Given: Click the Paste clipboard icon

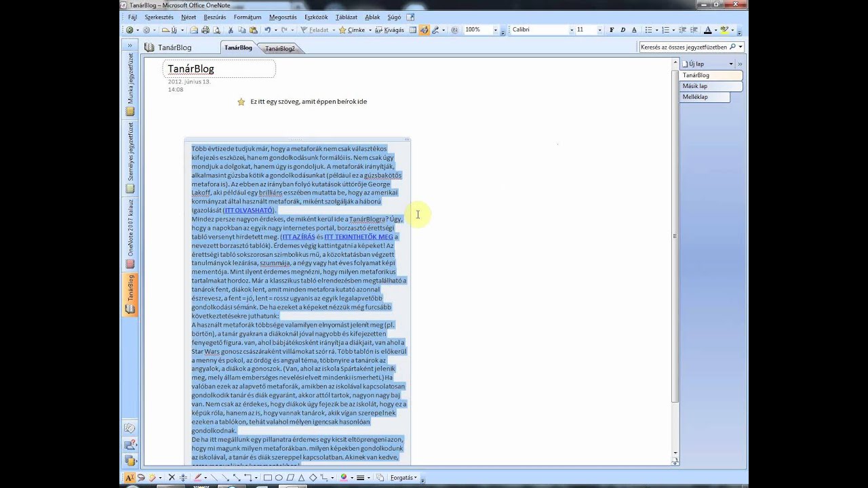Looking at the screenshot, I should pyautogui.click(x=254, y=30).
